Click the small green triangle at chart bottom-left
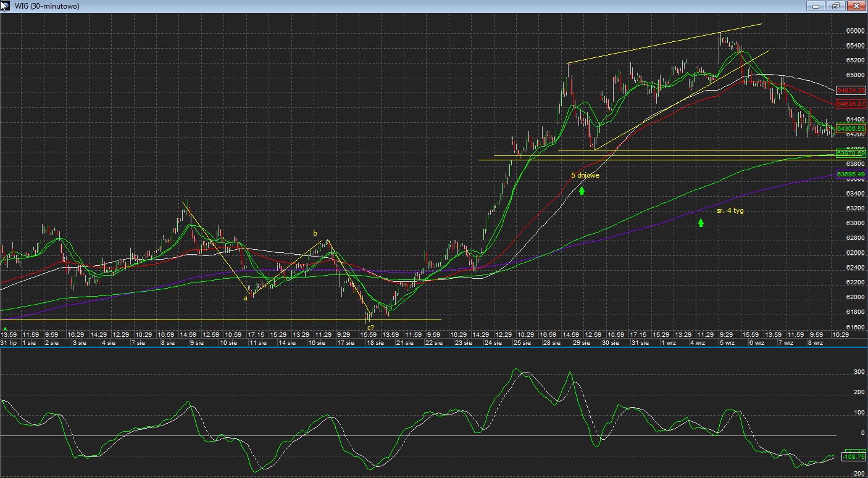Image resolution: width=868 pixels, height=478 pixels. [5, 329]
